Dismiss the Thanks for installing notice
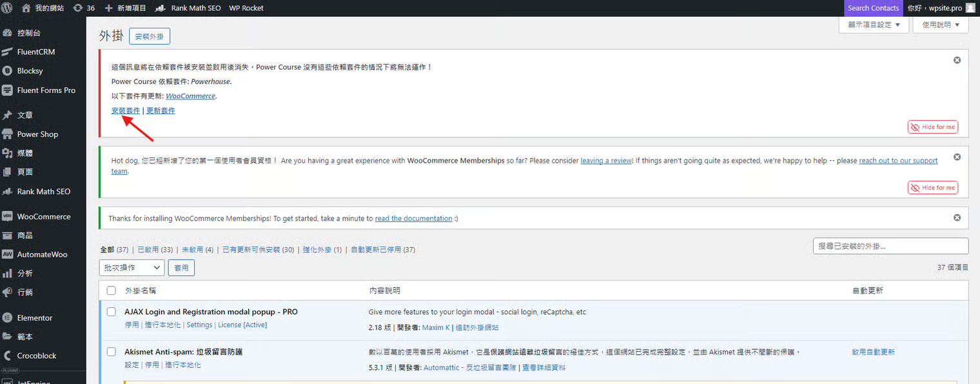 tap(957, 217)
